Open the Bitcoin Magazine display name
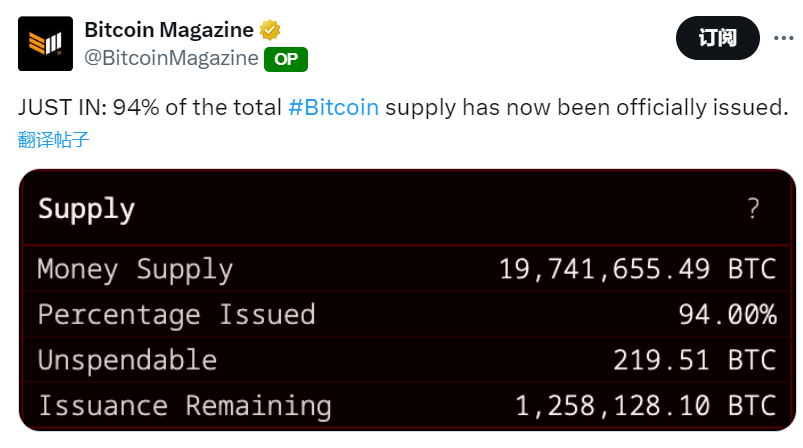The height and width of the screenshot is (448, 803). 169,29
